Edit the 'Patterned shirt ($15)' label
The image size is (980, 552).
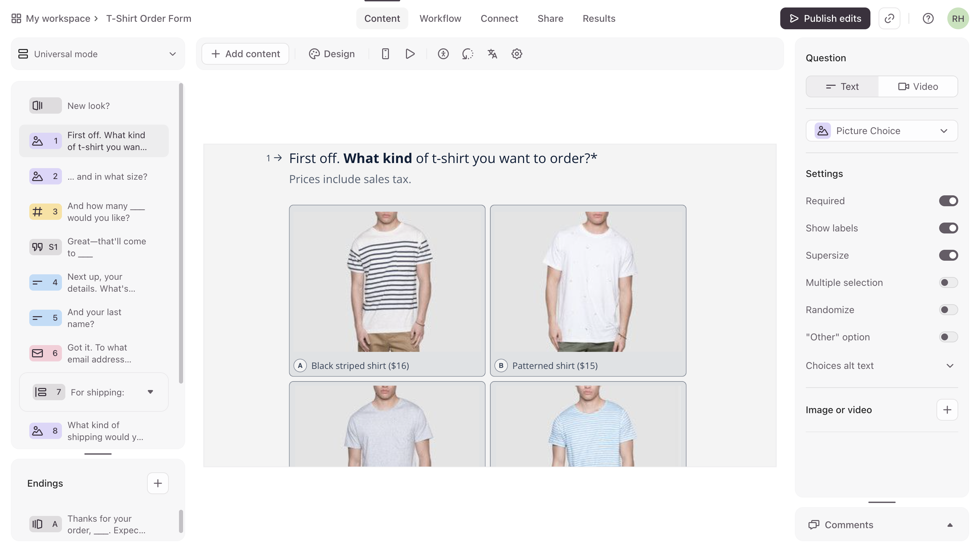(555, 366)
